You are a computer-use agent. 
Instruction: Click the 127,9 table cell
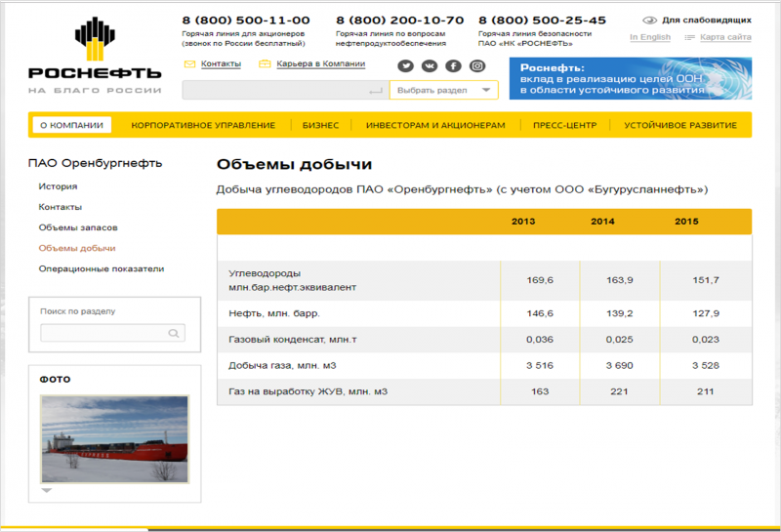click(x=706, y=313)
